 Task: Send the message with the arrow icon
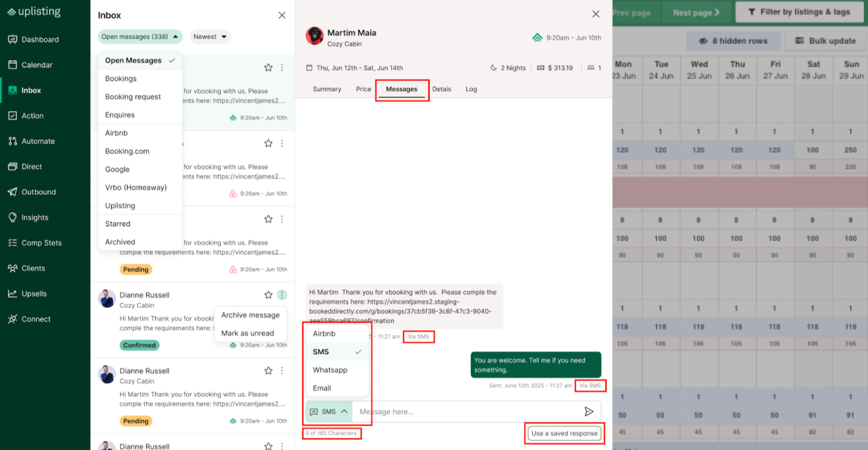point(589,412)
